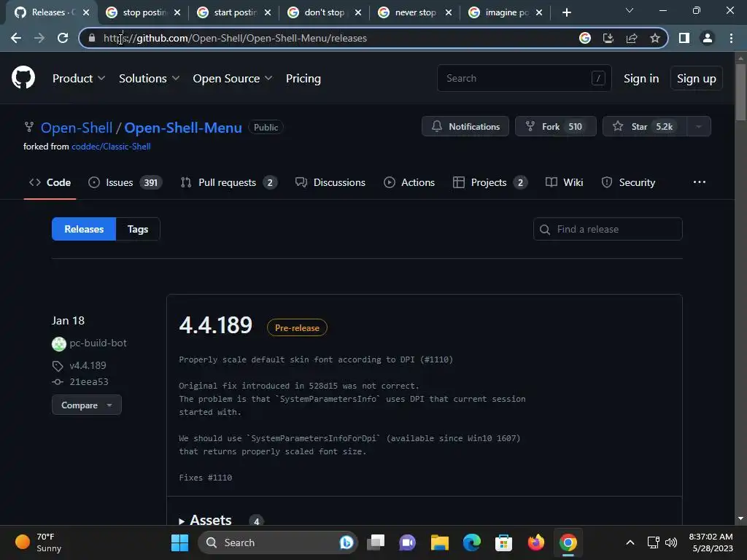Share this page using the share icon
Screen dimensions: 747x560
[632, 38]
